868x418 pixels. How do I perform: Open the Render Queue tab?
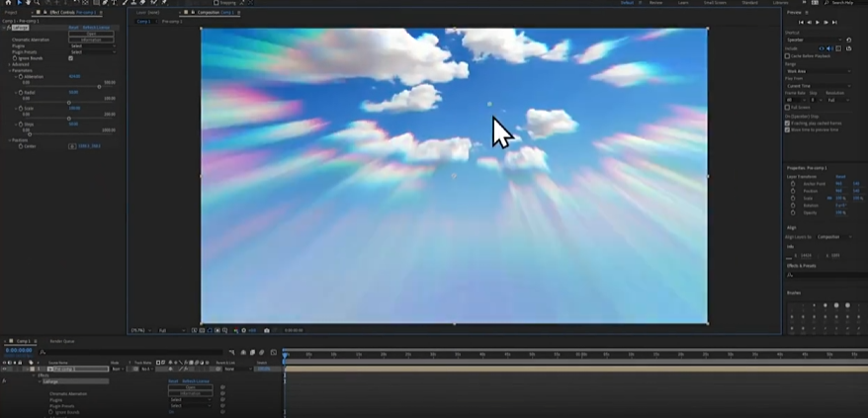coord(63,341)
